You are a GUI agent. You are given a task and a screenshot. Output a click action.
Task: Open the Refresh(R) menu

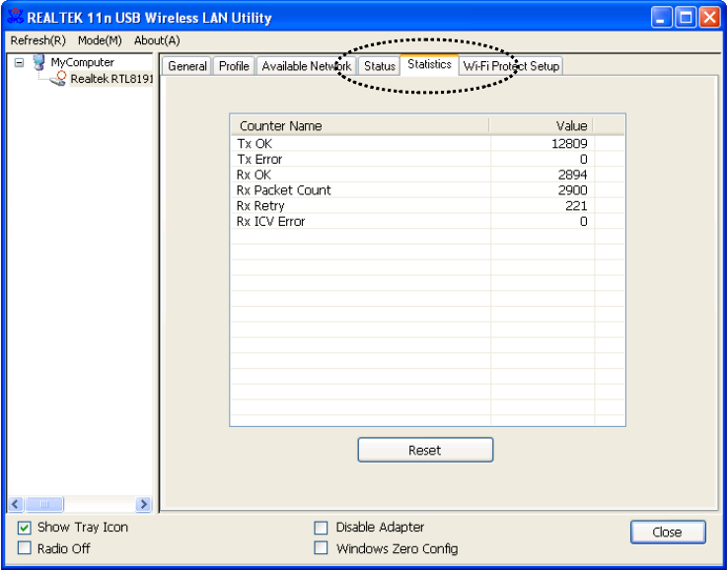(x=38, y=40)
